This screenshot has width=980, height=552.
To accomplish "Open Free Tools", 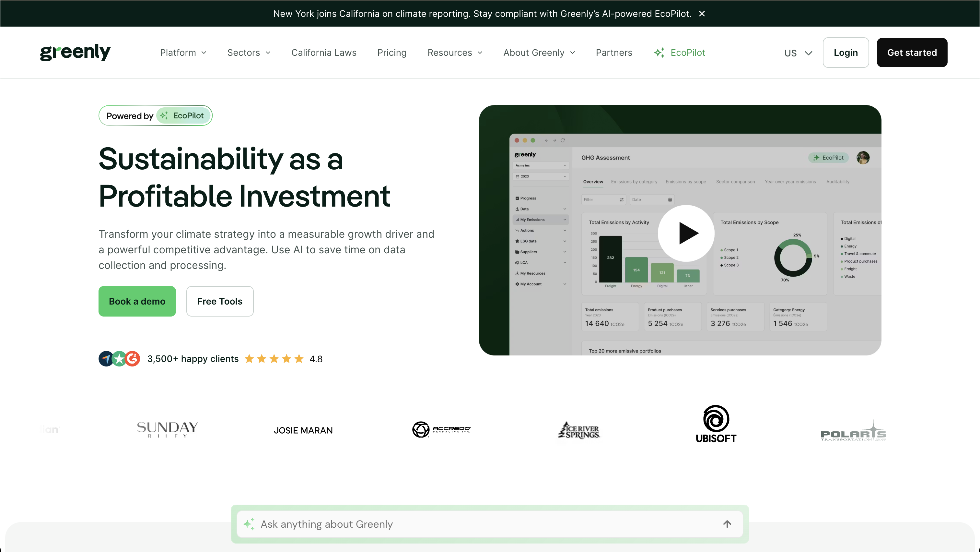I will tap(220, 301).
